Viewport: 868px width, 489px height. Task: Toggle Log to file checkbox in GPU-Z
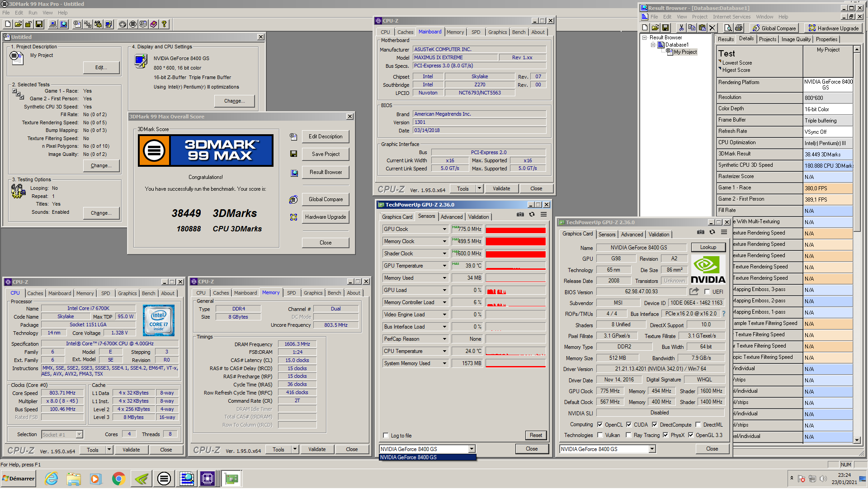tap(386, 436)
